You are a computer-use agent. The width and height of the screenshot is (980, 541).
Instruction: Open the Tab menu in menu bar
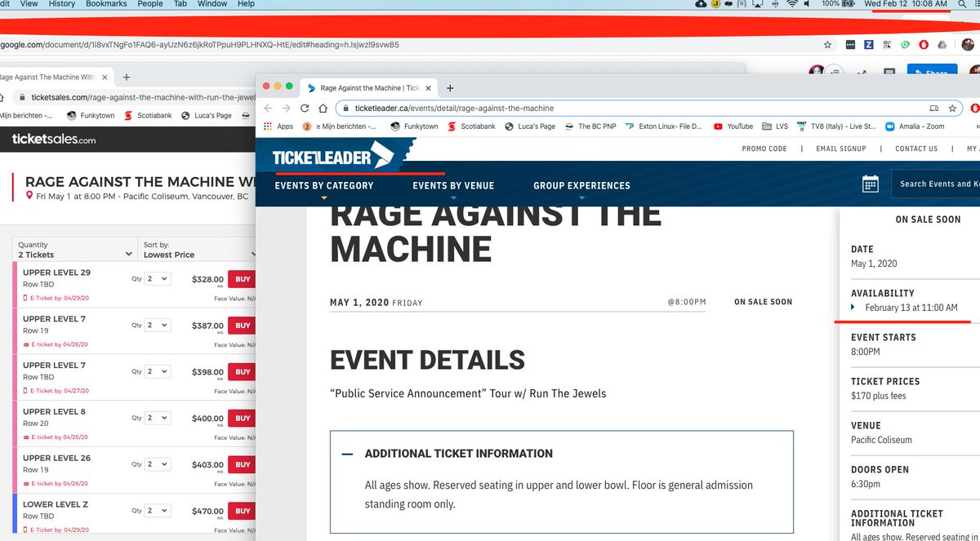pos(180,4)
